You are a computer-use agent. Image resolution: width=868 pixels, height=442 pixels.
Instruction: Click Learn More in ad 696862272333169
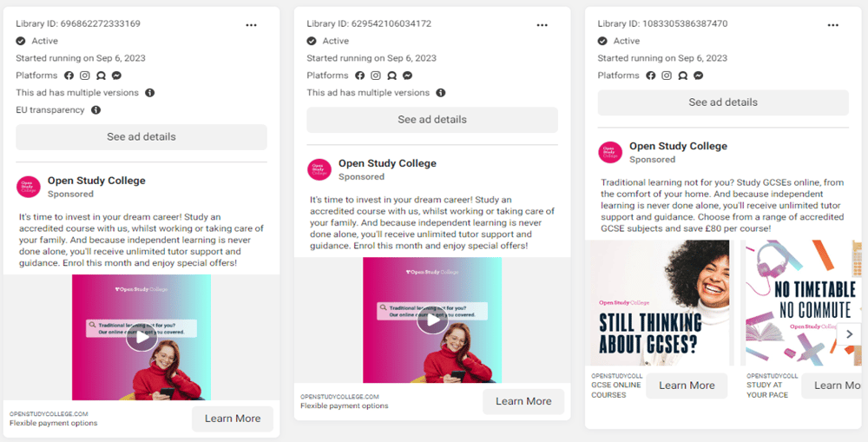click(233, 419)
